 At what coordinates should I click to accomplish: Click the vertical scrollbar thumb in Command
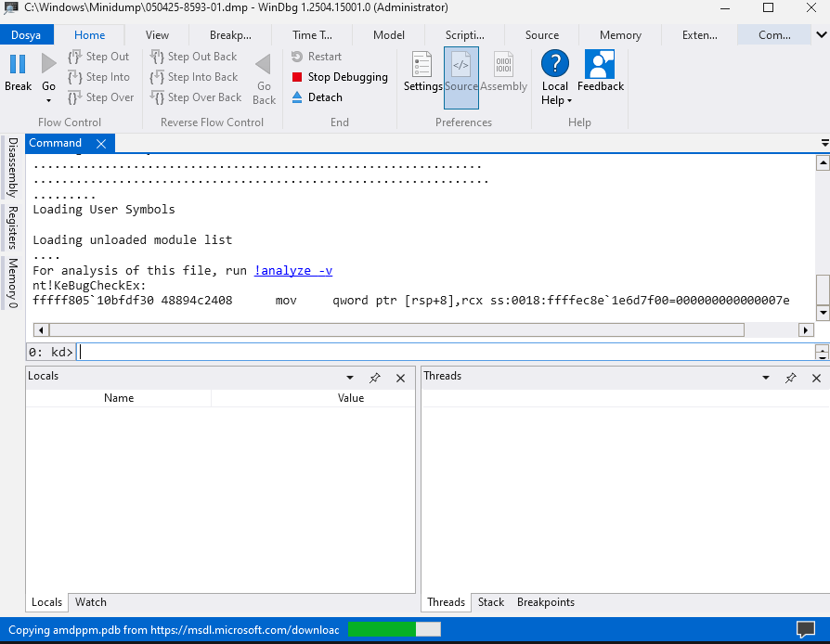point(823,290)
